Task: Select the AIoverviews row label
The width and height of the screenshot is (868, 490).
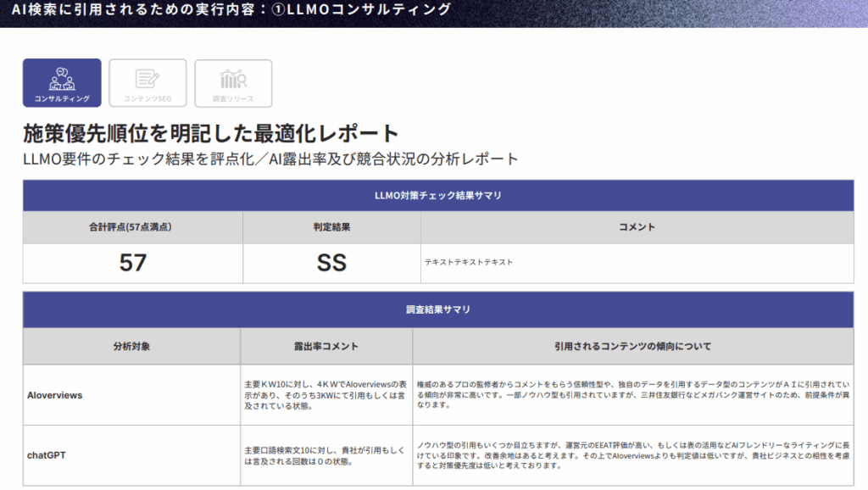Action: click(x=55, y=395)
